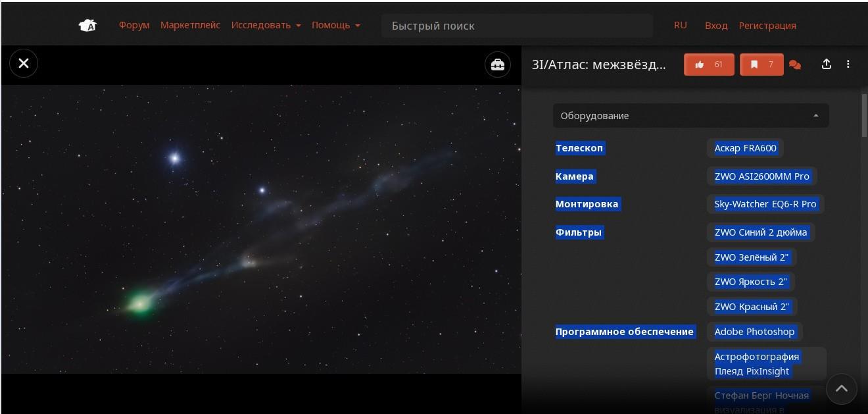Expand the Помощь dropdown menu
This screenshot has height=414, width=868.
[335, 25]
